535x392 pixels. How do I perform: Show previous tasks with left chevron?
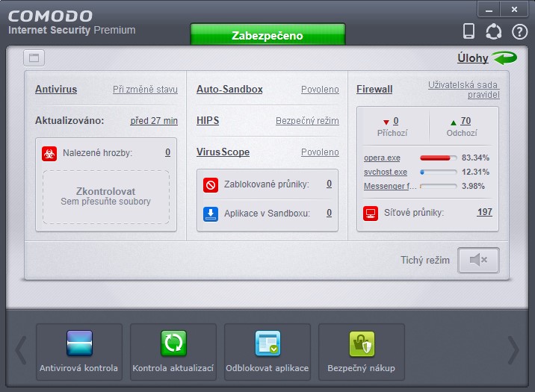coord(21,350)
